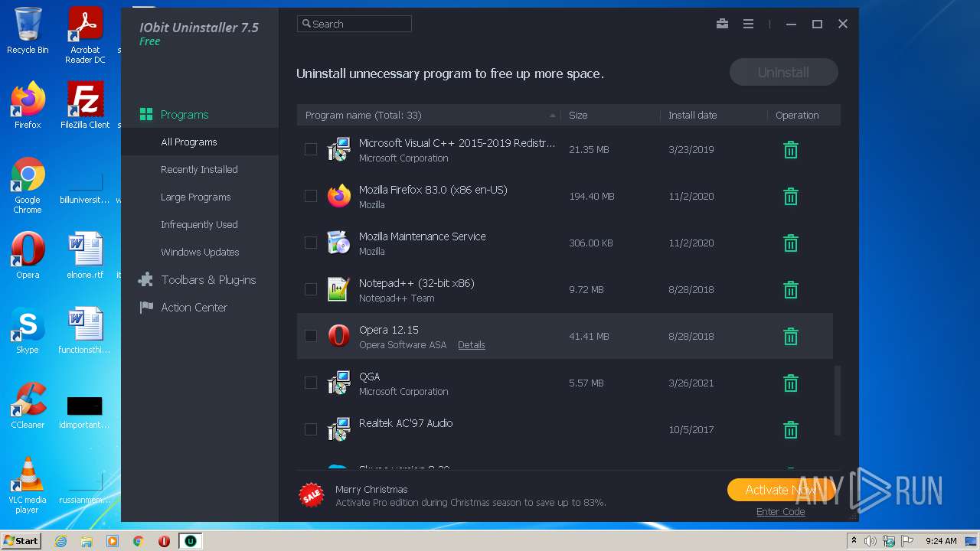
Task: Check the Notepad++ checkbox
Action: [311, 289]
